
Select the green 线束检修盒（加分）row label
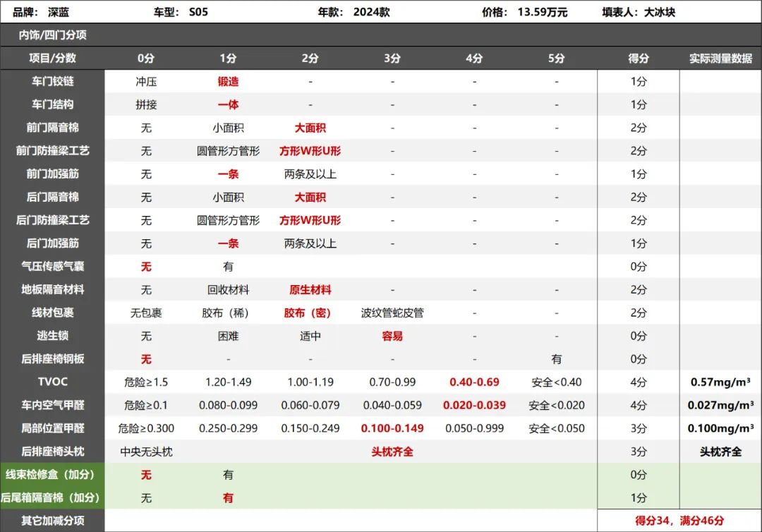[53, 475]
